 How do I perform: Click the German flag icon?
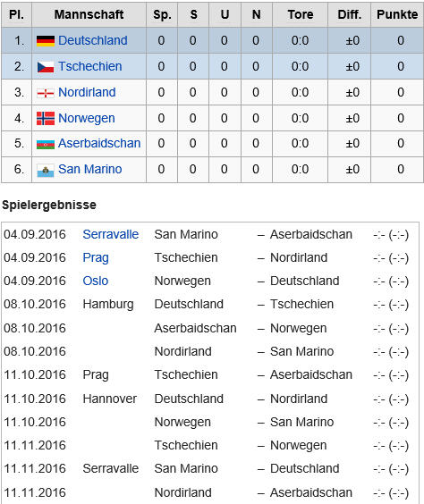point(46,41)
